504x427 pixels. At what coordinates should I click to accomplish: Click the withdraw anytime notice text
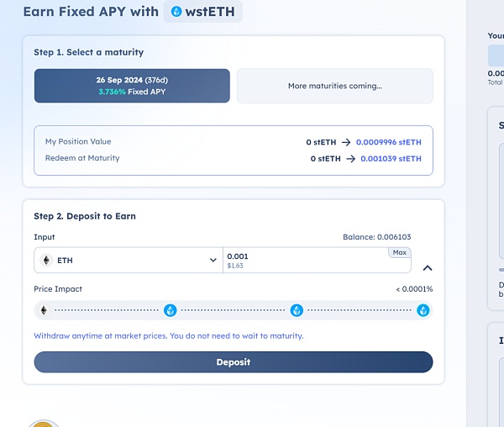(168, 335)
